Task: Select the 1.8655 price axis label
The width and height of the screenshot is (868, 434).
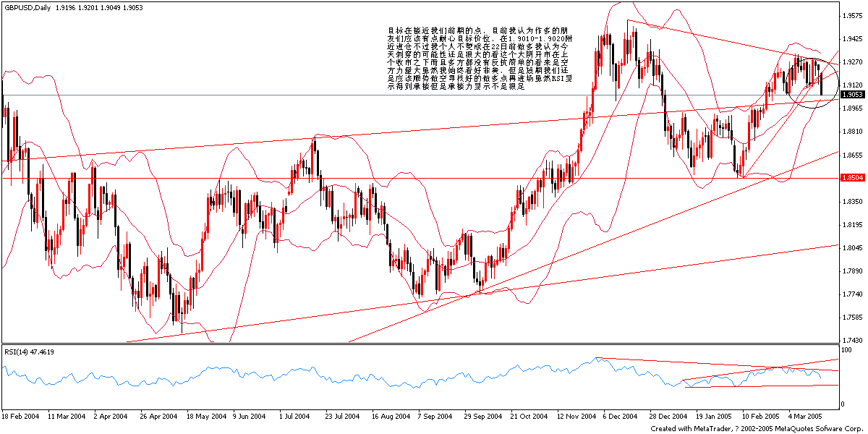Action: [x=854, y=155]
